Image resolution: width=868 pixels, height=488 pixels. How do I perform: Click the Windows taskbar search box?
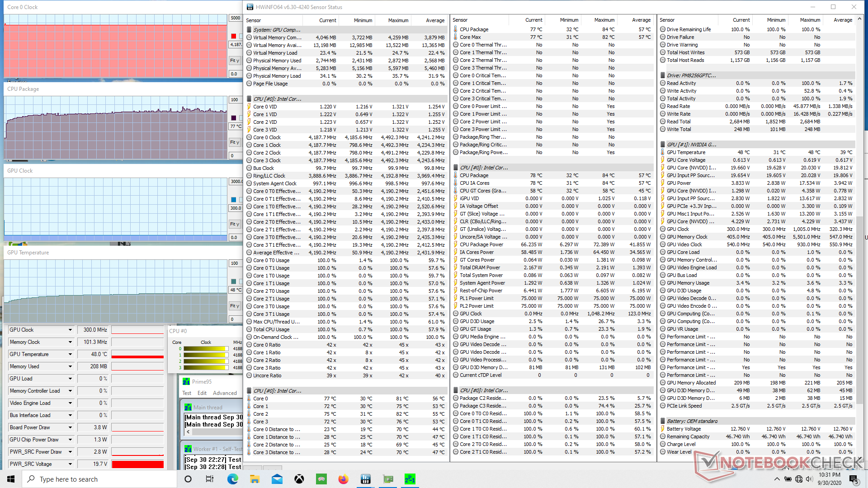click(99, 479)
